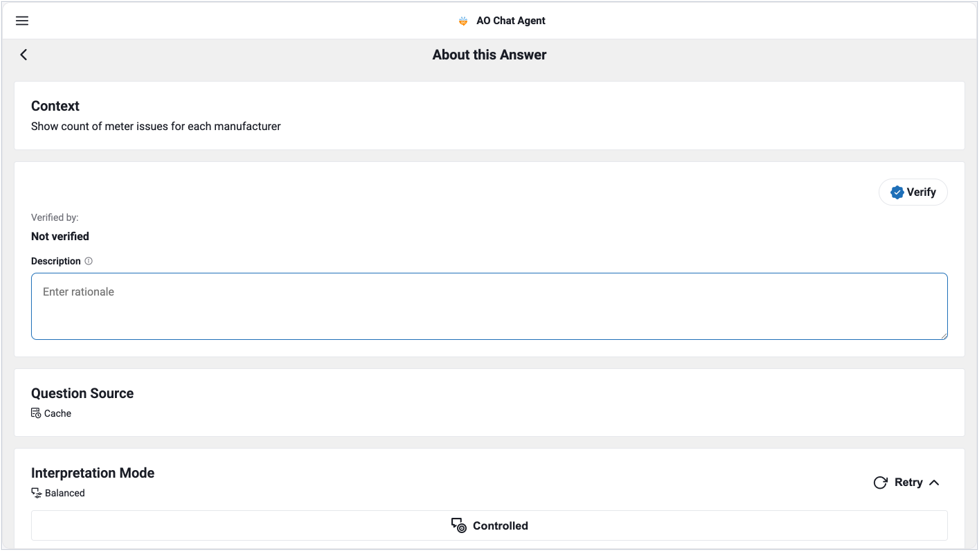
Task: Click the text 'Show count of meter issues for each manufacturer'
Action: 156,126
